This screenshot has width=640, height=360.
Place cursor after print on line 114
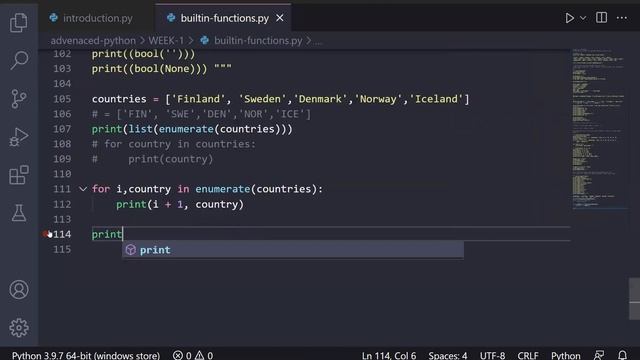122,234
